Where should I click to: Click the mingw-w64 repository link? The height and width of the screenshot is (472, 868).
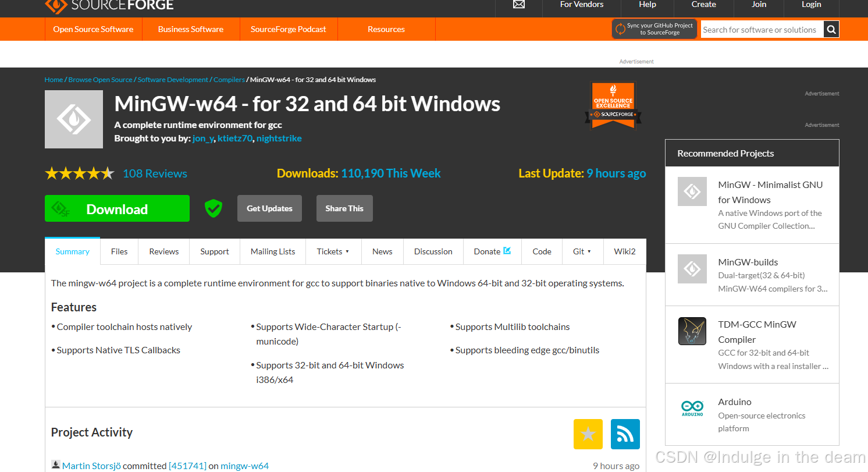pyautogui.click(x=245, y=466)
